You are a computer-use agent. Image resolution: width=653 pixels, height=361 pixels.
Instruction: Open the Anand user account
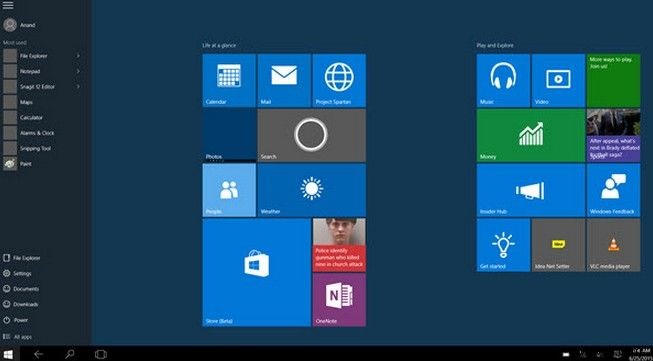[20, 25]
